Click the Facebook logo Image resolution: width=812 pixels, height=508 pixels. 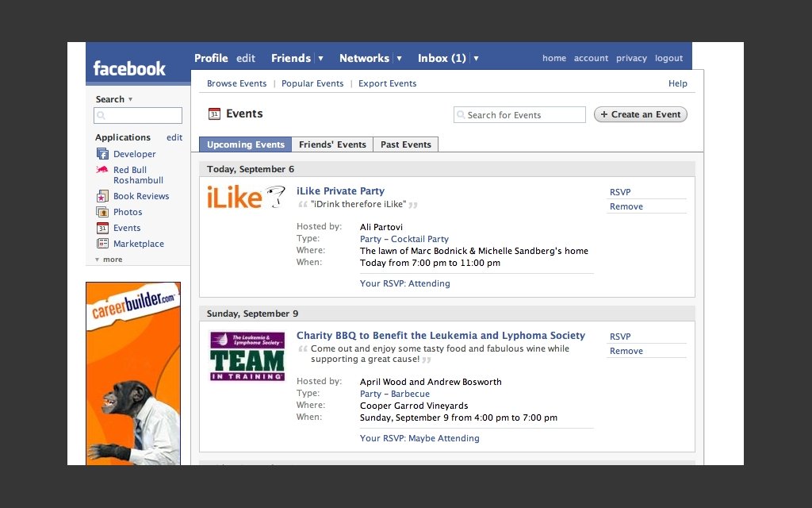(129, 68)
